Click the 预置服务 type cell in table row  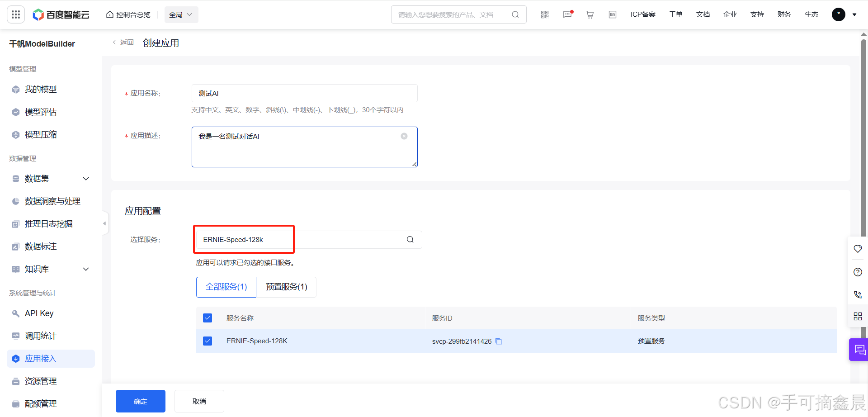coord(651,341)
